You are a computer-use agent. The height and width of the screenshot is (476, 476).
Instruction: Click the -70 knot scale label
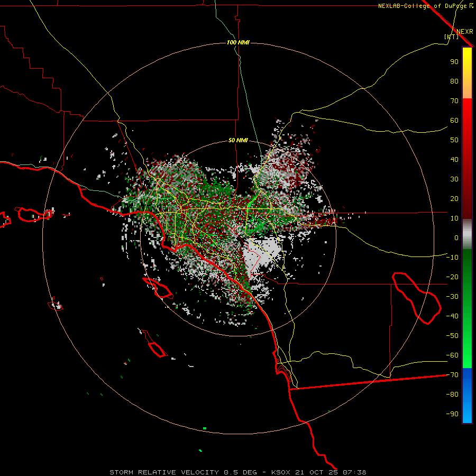click(x=452, y=375)
